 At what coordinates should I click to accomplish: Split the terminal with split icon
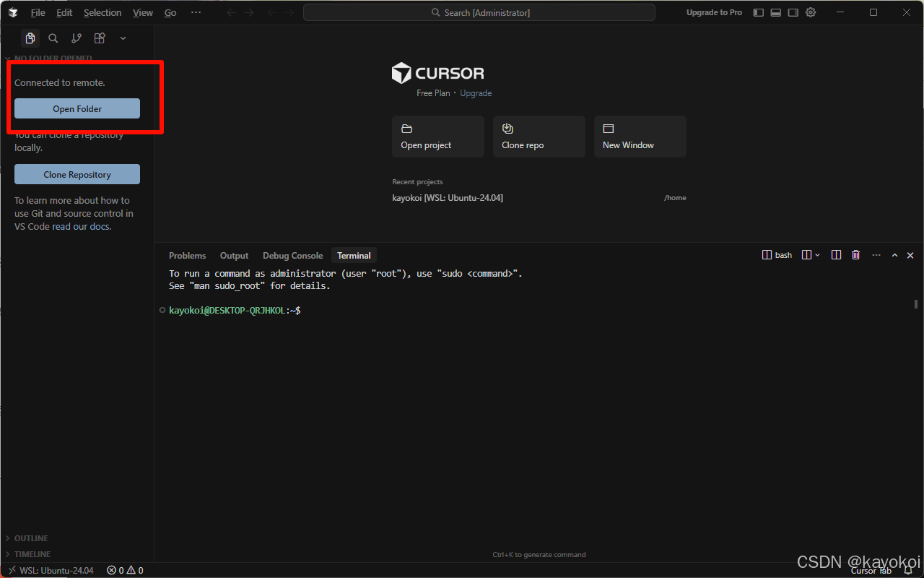coord(836,255)
